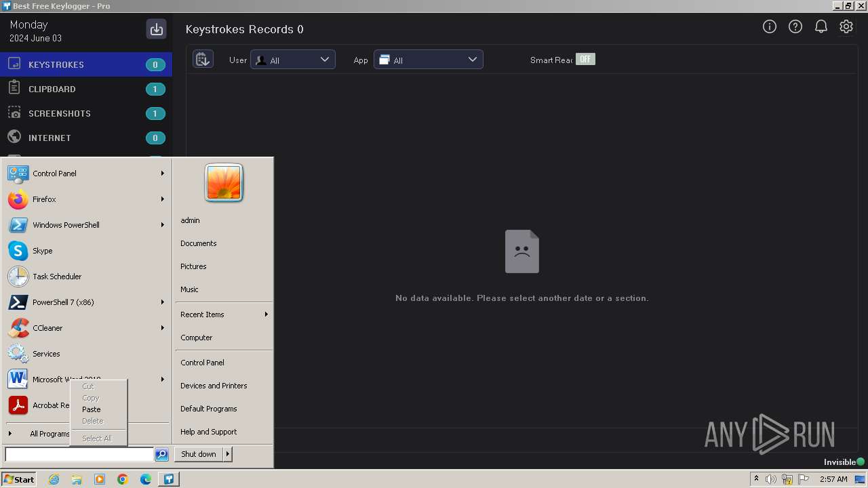Open the settings gear icon
This screenshot has height=488, width=868.
pyautogui.click(x=846, y=26)
